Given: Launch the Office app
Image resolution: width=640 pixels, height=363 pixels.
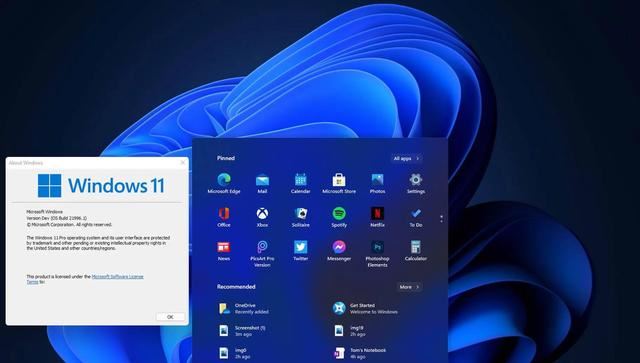Looking at the screenshot, I should point(224,217).
